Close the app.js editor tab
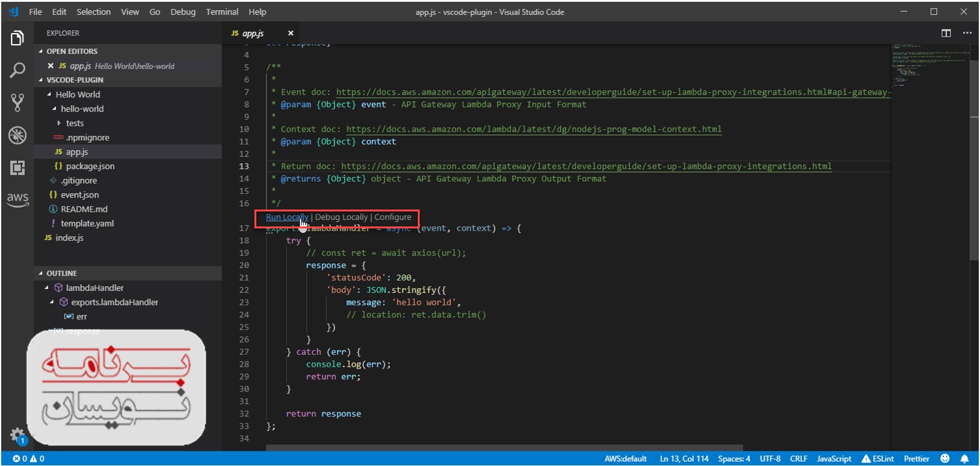Screen dimensions: 980x466 tap(291, 33)
